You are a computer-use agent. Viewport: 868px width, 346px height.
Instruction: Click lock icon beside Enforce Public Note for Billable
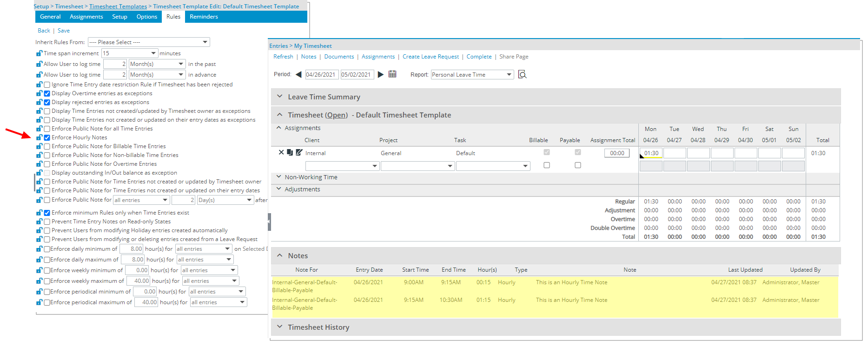tap(39, 146)
